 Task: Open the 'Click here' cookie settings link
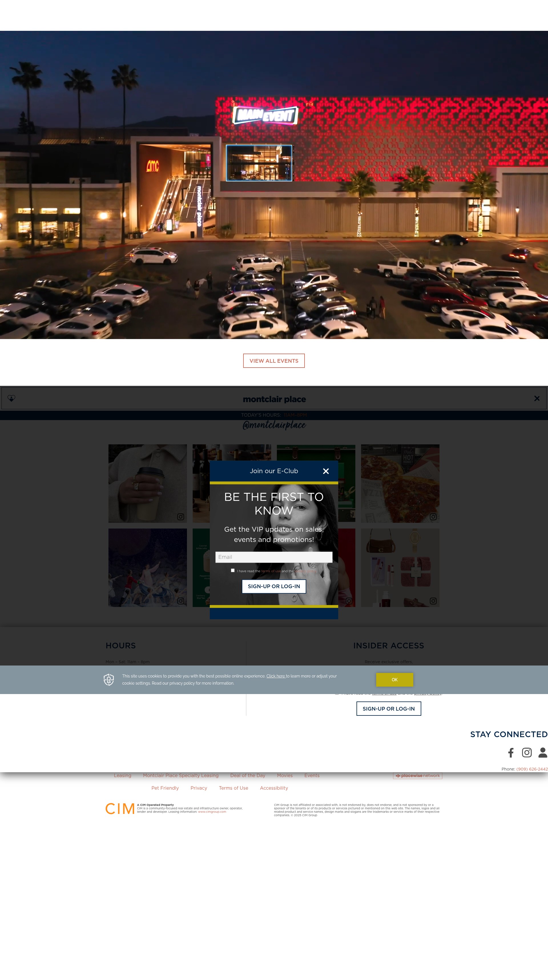point(275,676)
